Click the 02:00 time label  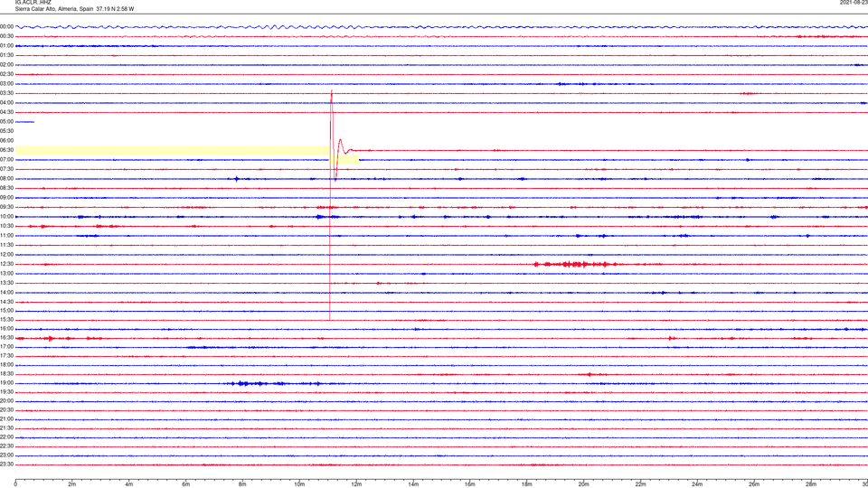click(6, 65)
